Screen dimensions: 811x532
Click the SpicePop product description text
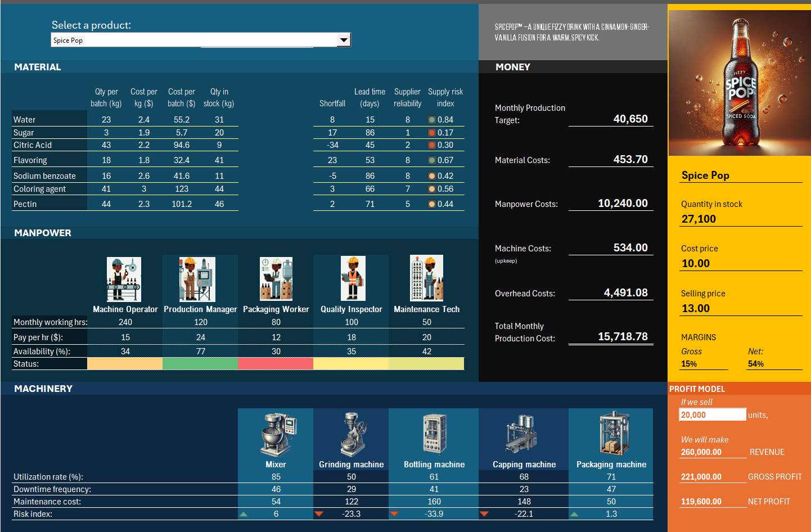(572, 32)
